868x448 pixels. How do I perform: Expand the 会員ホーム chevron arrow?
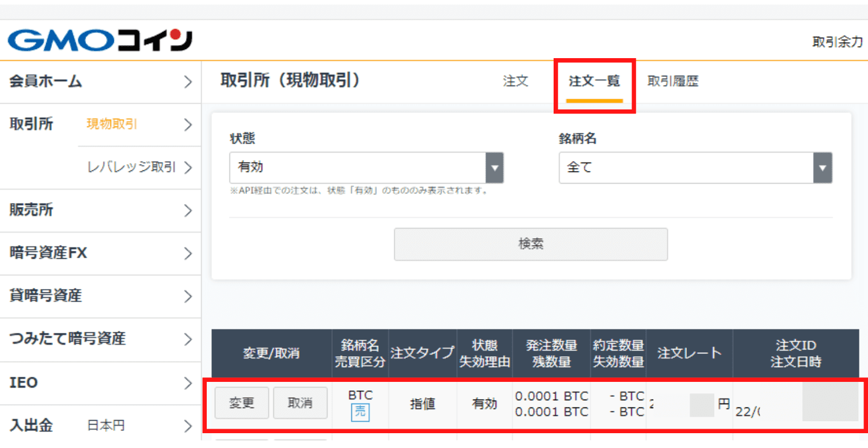click(188, 82)
